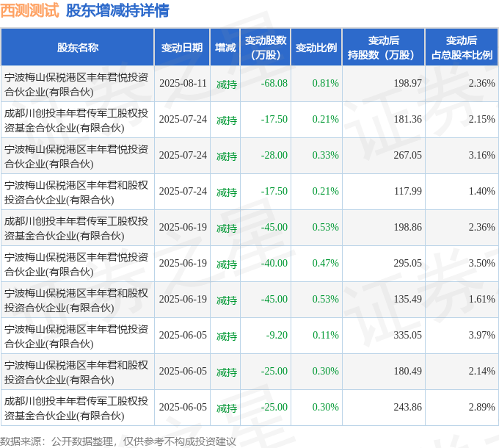The height and width of the screenshot is (448, 499).
Task: Select the 0.33% change ratio
Action: [x=325, y=156]
